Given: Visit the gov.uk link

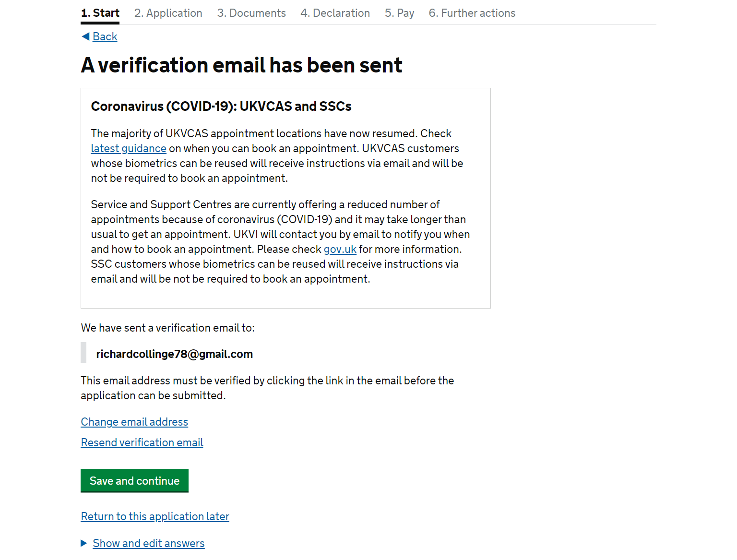Looking at the screenshot, I should pyautogui.click(x=340, y=249).
